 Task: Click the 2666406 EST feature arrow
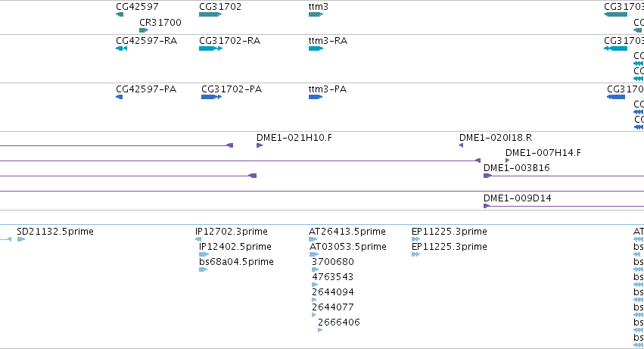click(320, 330)
